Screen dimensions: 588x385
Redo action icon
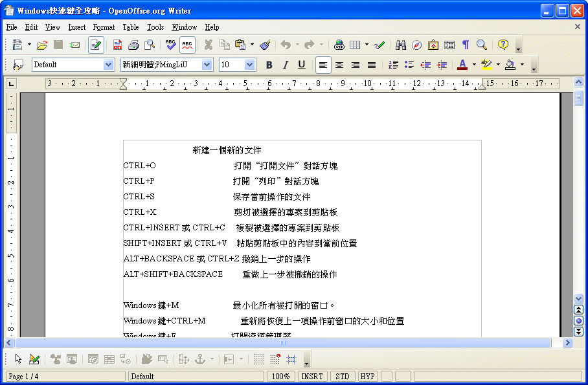coord(310,45)
